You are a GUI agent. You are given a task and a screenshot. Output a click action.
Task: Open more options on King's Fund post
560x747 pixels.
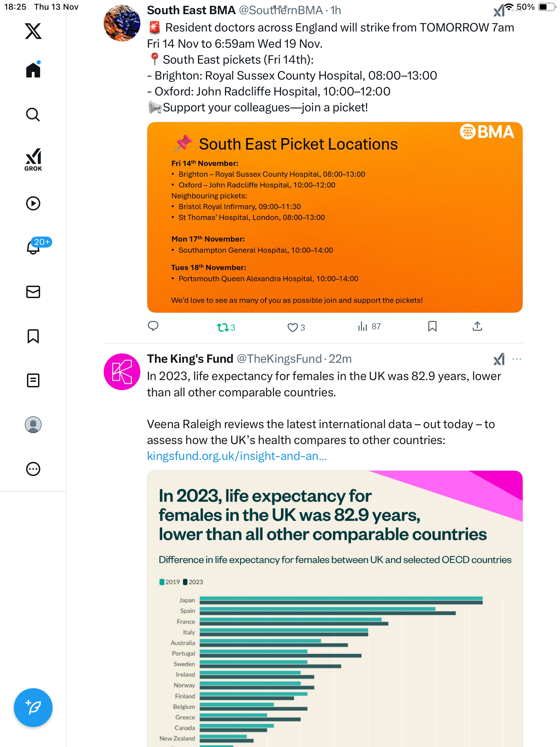coord(517,359)
